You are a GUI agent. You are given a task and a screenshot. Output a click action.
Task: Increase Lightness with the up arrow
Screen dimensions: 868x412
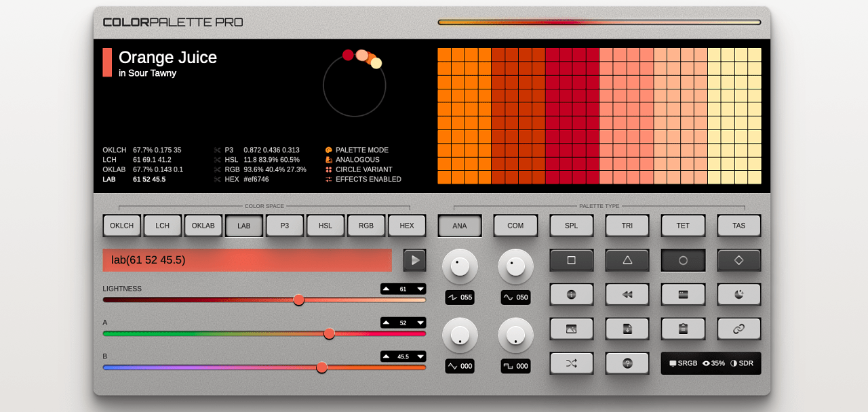[x=387, y=289]
